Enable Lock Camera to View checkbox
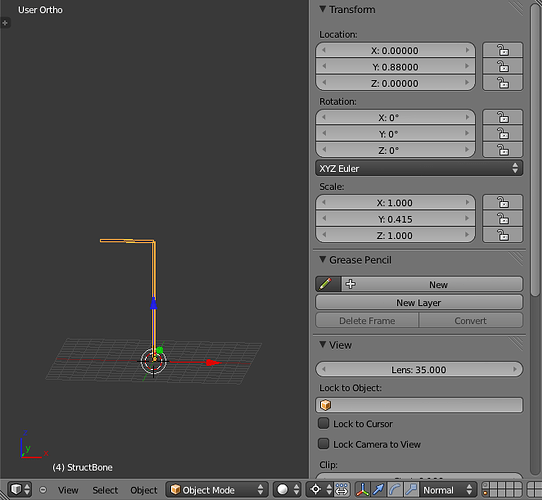This screenshot has width=542, height=500. click(x=324, y=444)
